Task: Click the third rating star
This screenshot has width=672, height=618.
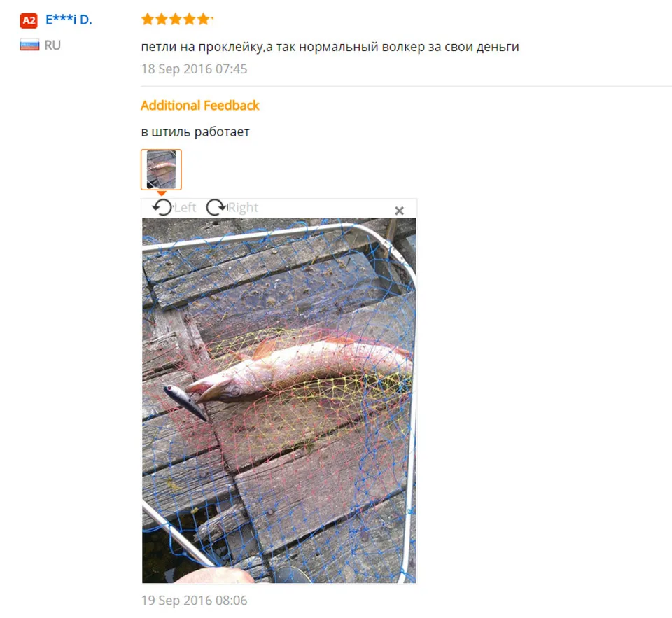Action: (175, 20)
